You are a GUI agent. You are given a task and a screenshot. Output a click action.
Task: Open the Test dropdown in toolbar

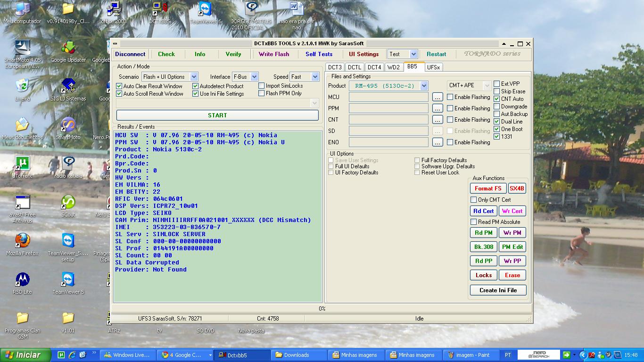click(x=413, y=54)
